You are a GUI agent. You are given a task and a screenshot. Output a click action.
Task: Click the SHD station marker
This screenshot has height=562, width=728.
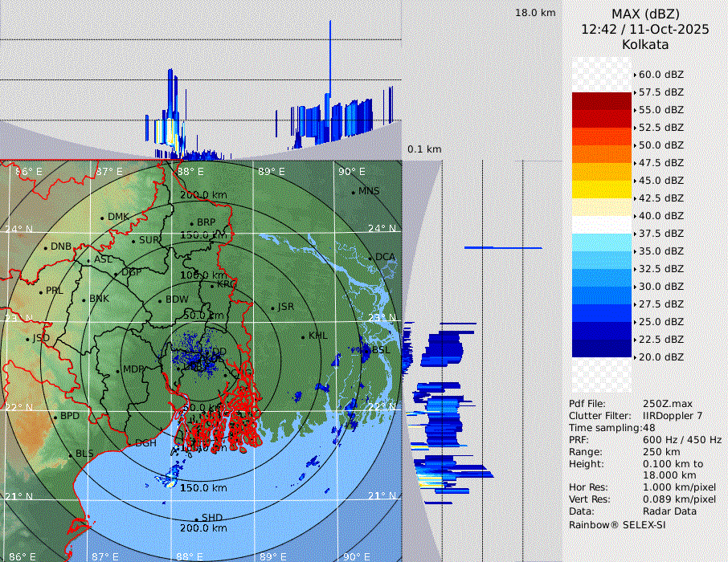pos(196,519)
